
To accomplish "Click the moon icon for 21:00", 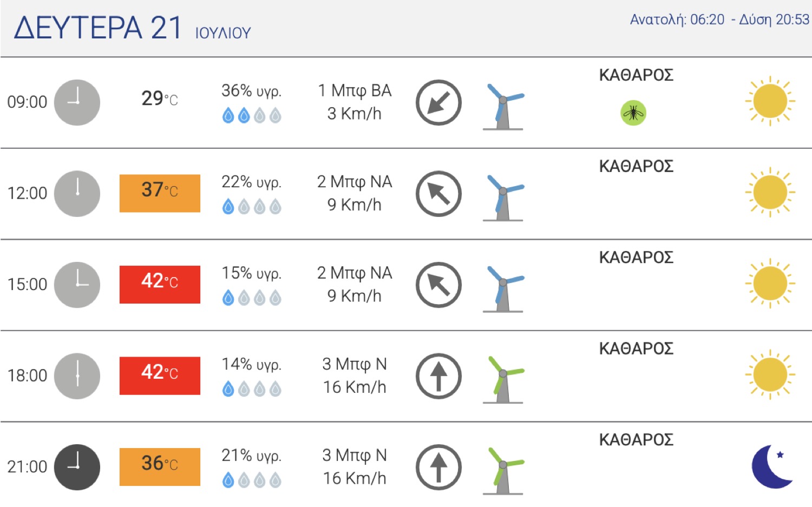I will coord(772,466).
